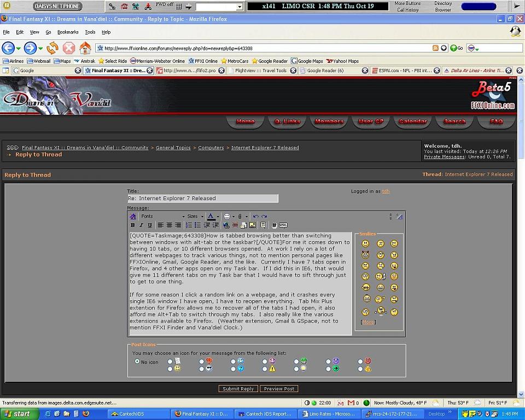This screenshot has height=420, width=525.
Task: Open the Bookmarks menu
Action: [68, 32]
